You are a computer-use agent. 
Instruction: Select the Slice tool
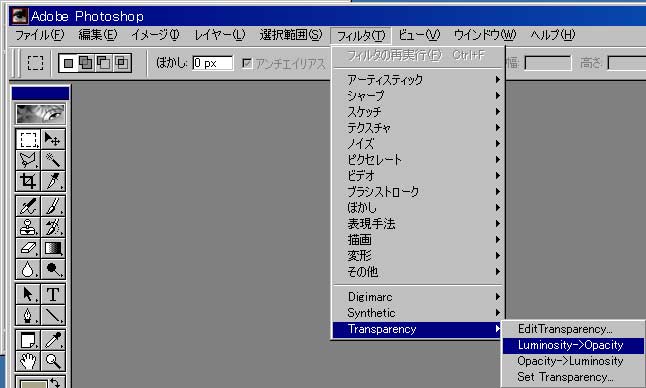point(53,181)
